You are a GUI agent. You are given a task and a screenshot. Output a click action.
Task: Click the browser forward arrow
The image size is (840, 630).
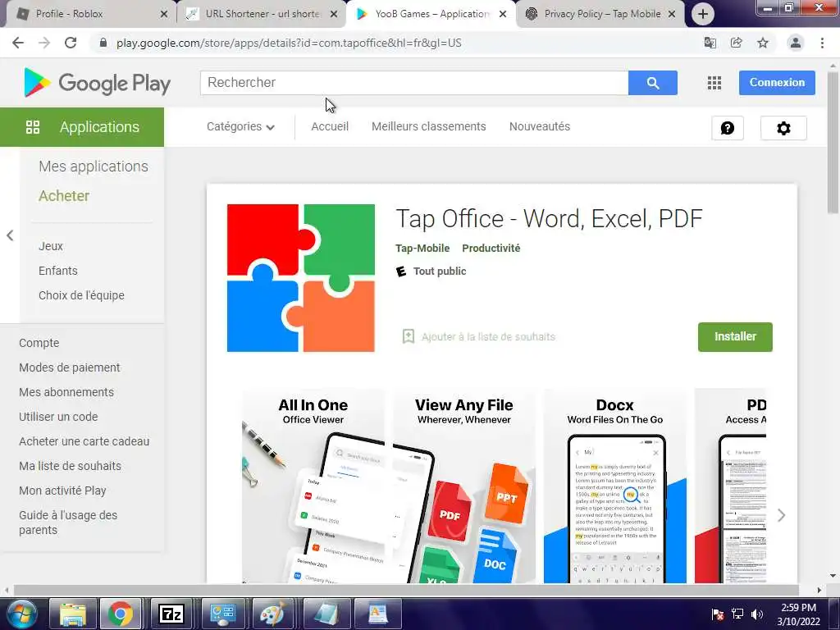44,43
